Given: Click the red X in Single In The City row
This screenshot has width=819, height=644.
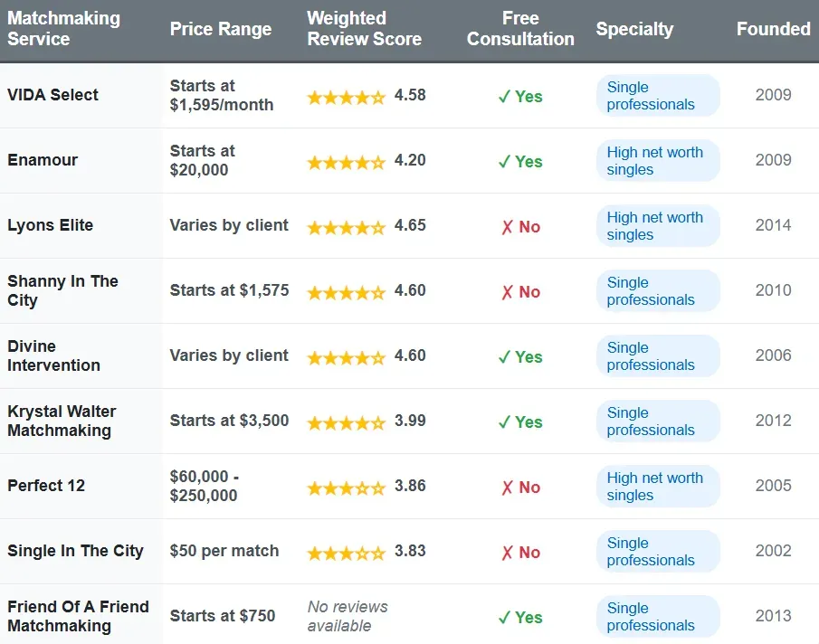Looking at the screenshot, I should tap(507, 553).
